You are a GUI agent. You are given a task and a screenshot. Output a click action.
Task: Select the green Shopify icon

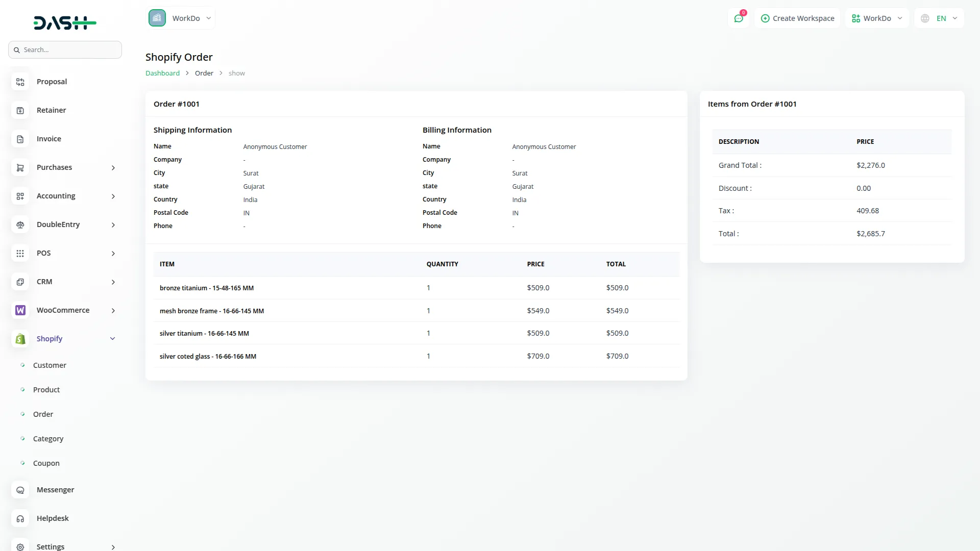click(x=20, y=339)
